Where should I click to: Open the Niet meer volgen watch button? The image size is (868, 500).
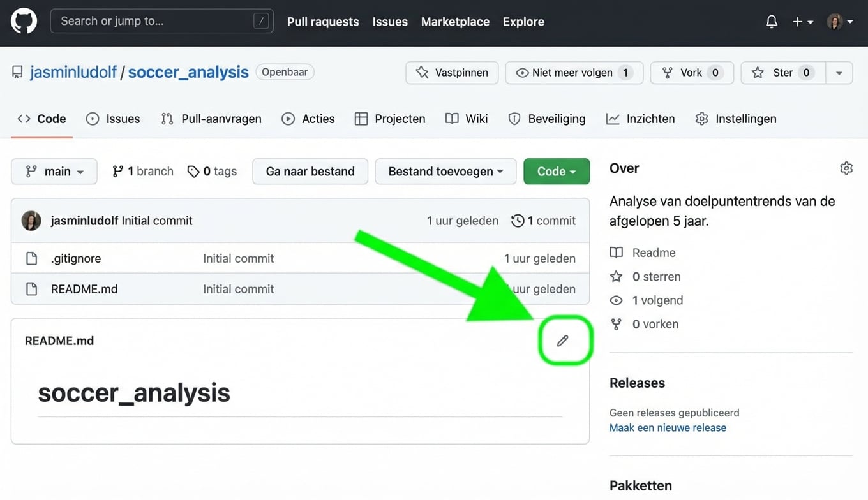pyautogui.click(x=574, y=73)
